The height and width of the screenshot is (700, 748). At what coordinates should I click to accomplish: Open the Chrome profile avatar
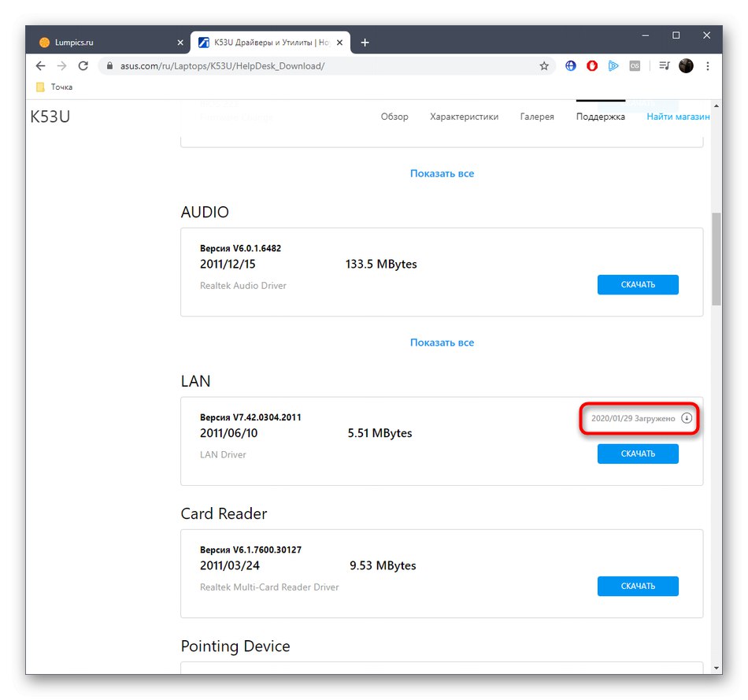tap(686, 66)
